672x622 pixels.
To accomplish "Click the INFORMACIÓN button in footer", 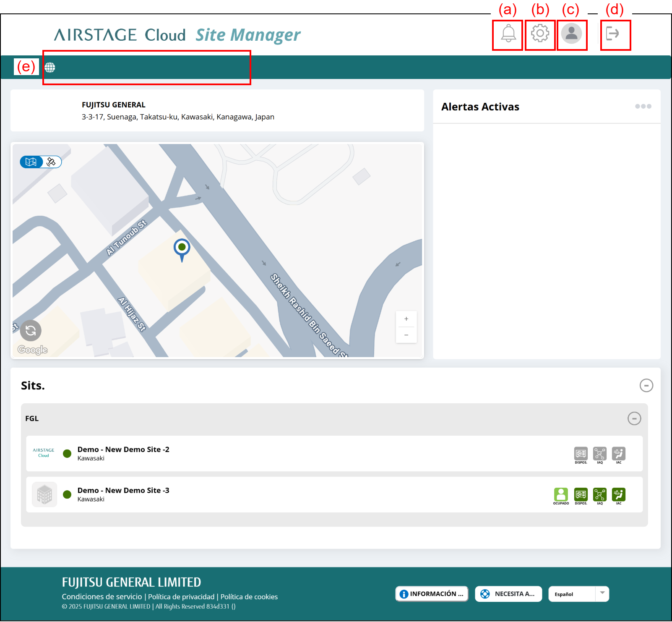I will pos(432,594).
